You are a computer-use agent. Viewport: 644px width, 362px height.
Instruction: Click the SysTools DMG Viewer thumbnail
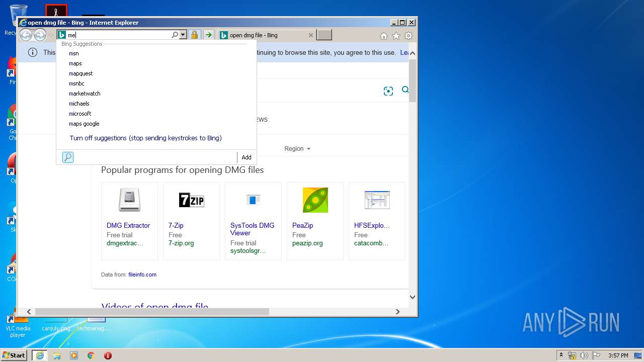[x=253, y=200]
